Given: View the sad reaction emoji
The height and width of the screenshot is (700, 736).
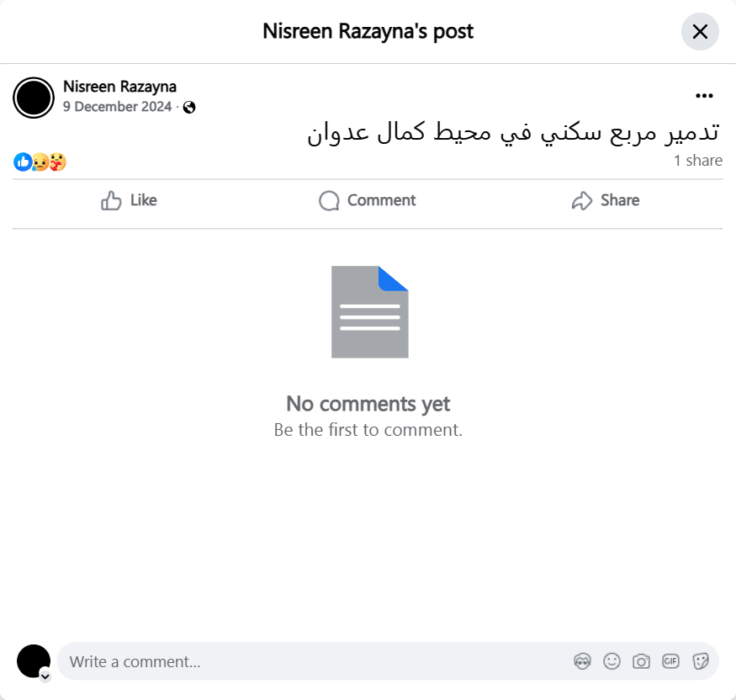Looking at the screenshot, I should [40, 162].
